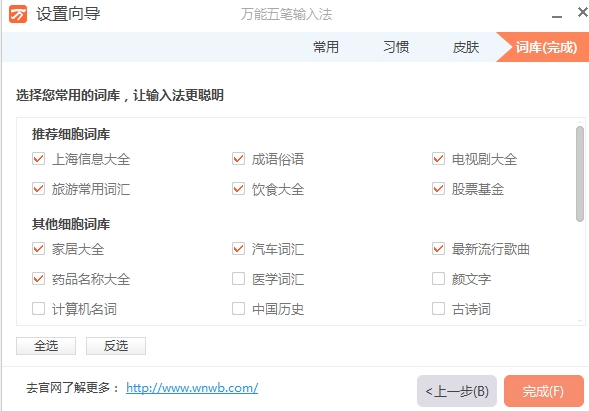Switch to the 常用 tab
Screen dimensions: 589x411
click(326, 47)
